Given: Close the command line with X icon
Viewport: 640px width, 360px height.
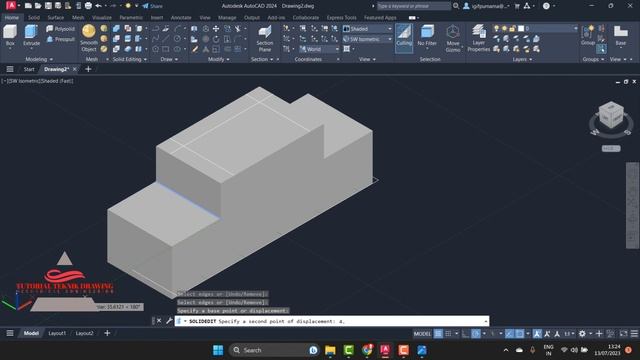Looking at the screenshot, I should click(x=159, y=321).
